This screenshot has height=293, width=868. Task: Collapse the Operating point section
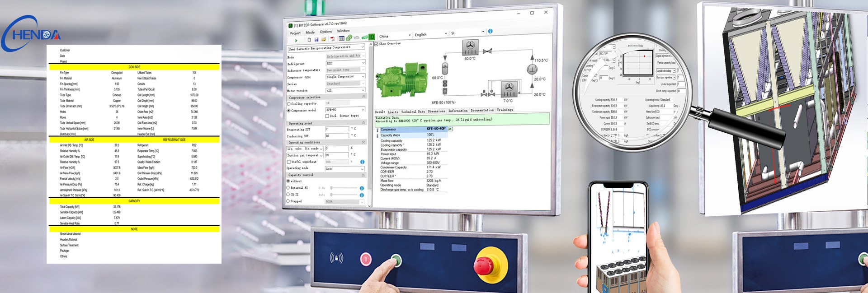pyautogui.click(x=363, y=123)
